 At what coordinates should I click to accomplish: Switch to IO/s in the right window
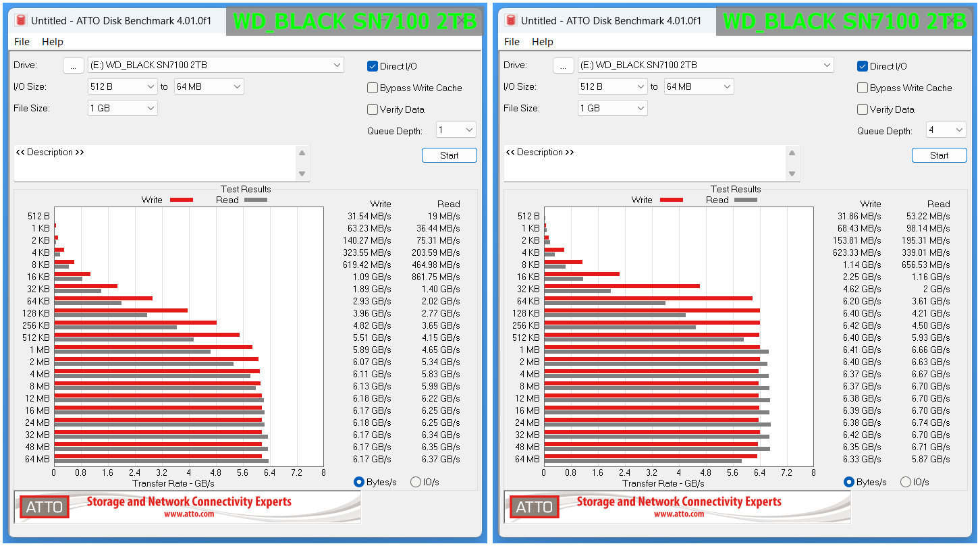pyautogui.click(x=906, y=482)
